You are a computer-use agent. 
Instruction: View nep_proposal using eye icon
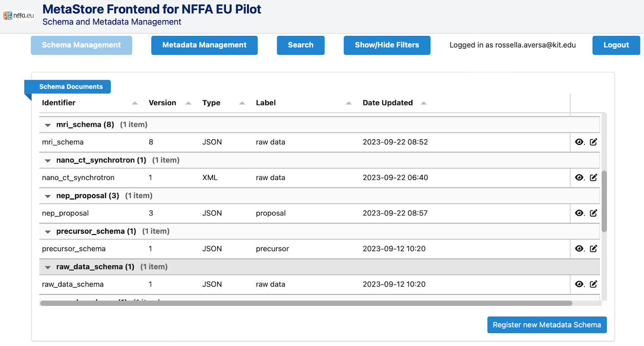[579, 213]
